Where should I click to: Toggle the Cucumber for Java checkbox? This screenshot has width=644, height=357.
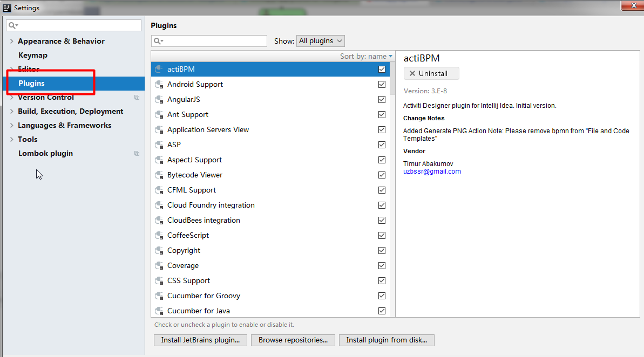382,311
